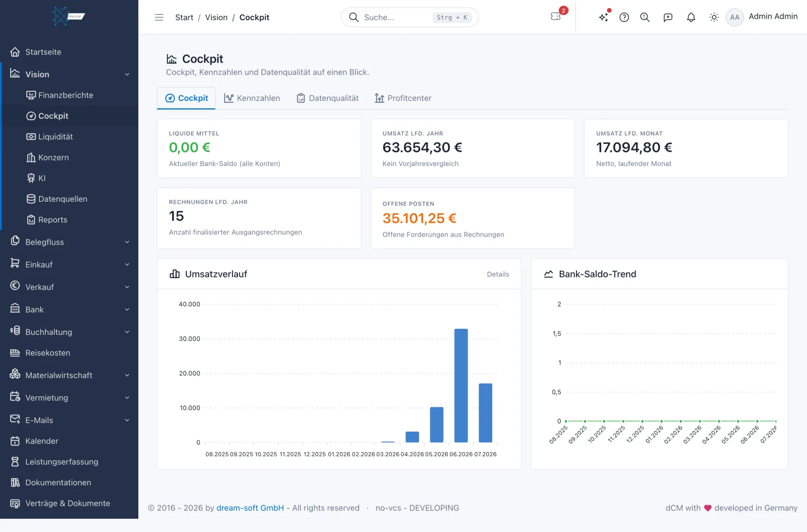807x532 pixels.
Task: Open the AA user avatar
Action: click(x=734, y=17)
